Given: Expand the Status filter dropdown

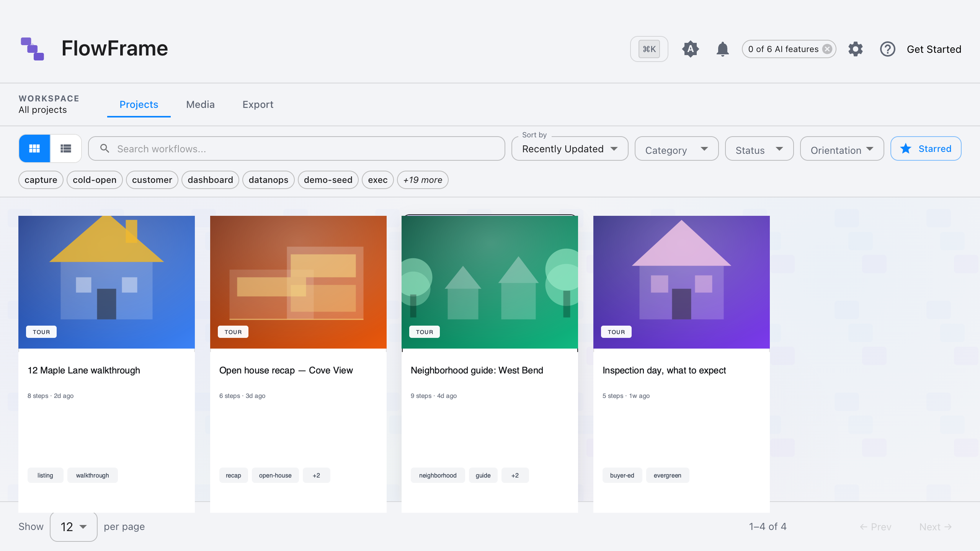Looking at the screenshot, I should [759, 148].
